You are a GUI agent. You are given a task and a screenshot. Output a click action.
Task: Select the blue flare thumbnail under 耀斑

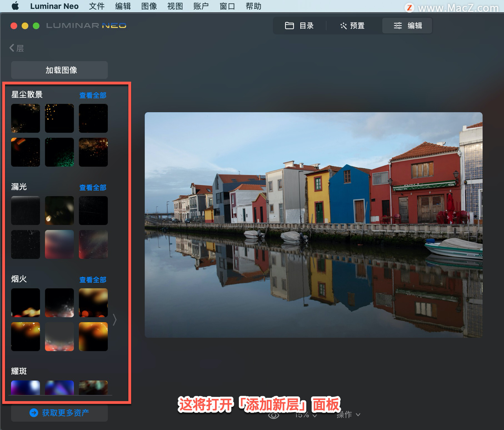point(26,388)
